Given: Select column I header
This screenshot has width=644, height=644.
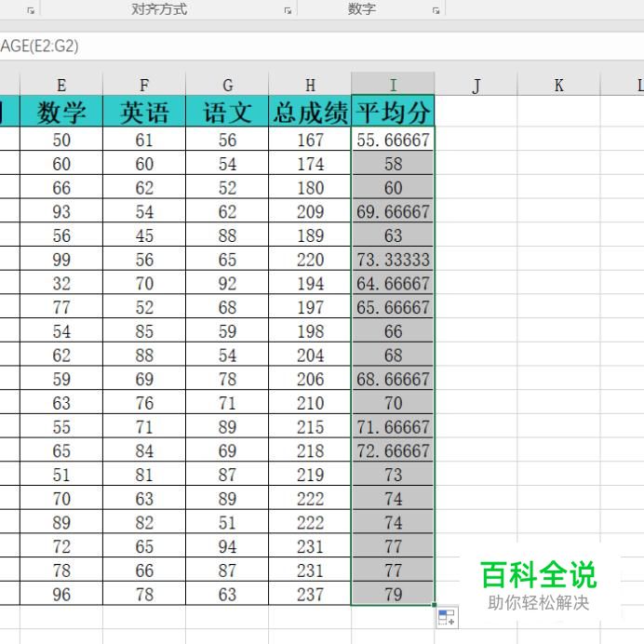Looking at the screenshot, I should [393, 85].
